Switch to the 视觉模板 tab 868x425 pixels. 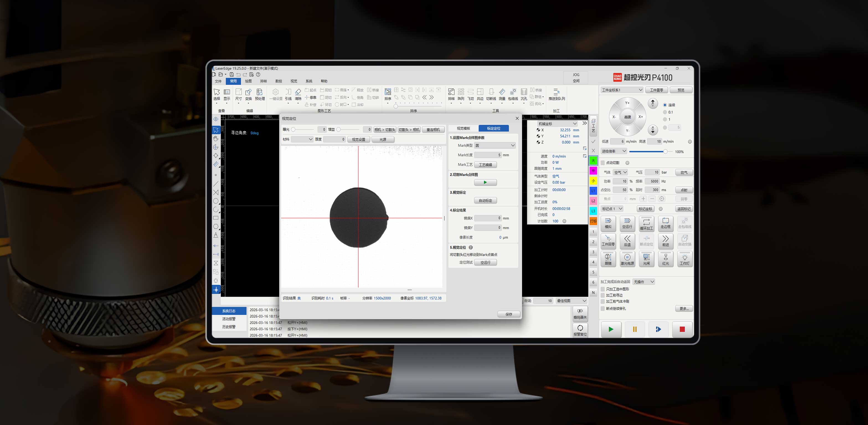[x=463, y=129]
